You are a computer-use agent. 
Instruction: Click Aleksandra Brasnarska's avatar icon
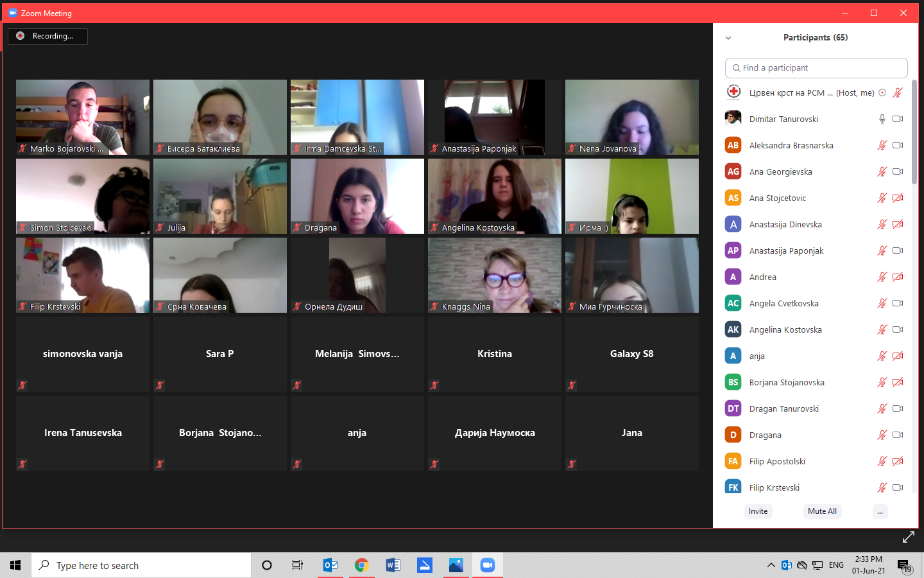coord(733,145)
